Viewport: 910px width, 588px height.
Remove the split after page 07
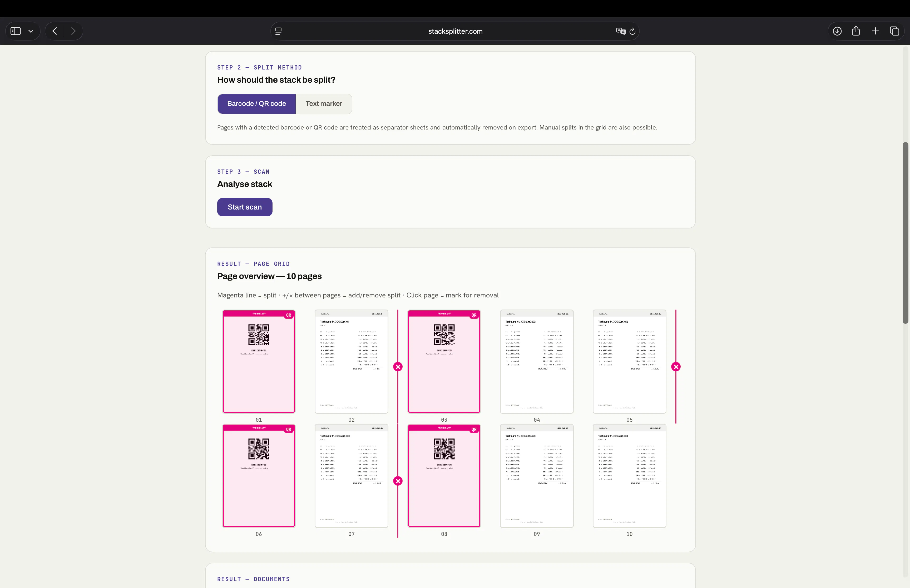coord(398,481)
